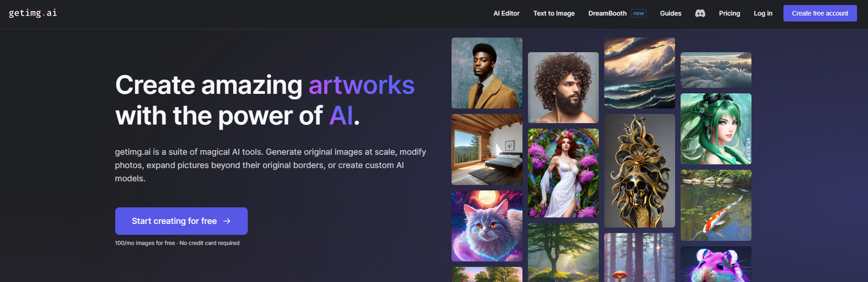Image resolution: width=868 pixels, height=282 pixels.
Task: Open the Guides link
Action: pos(671,13)
